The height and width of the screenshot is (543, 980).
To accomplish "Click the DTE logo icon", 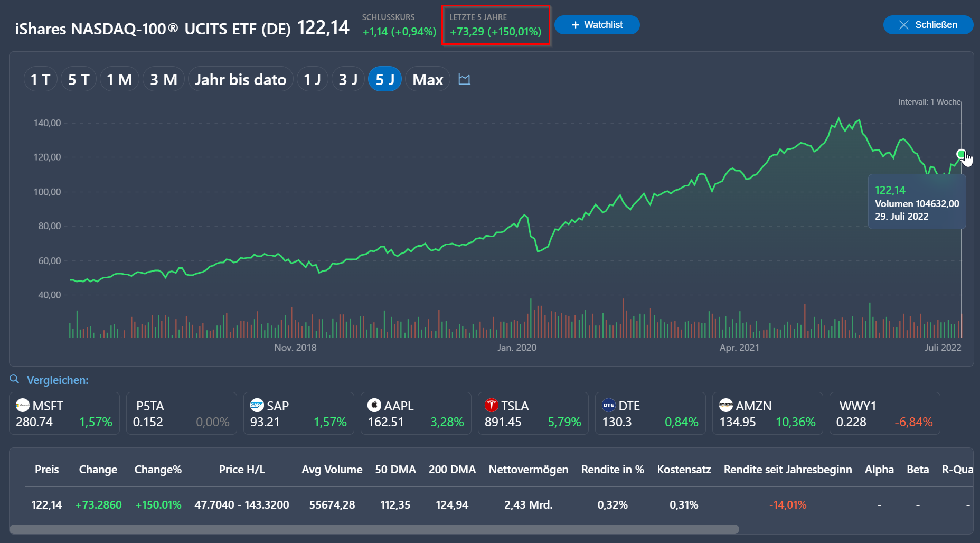I will point(608,405).
